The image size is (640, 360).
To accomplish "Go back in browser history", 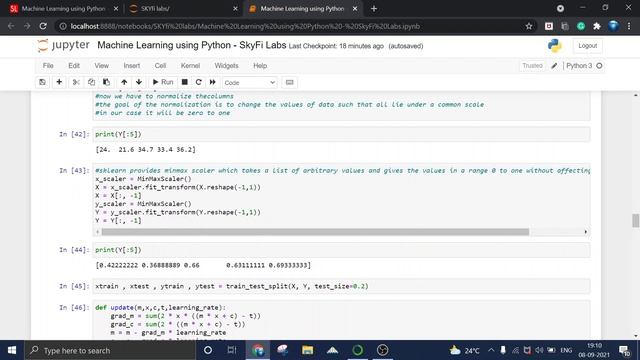I will click(11, 26).
